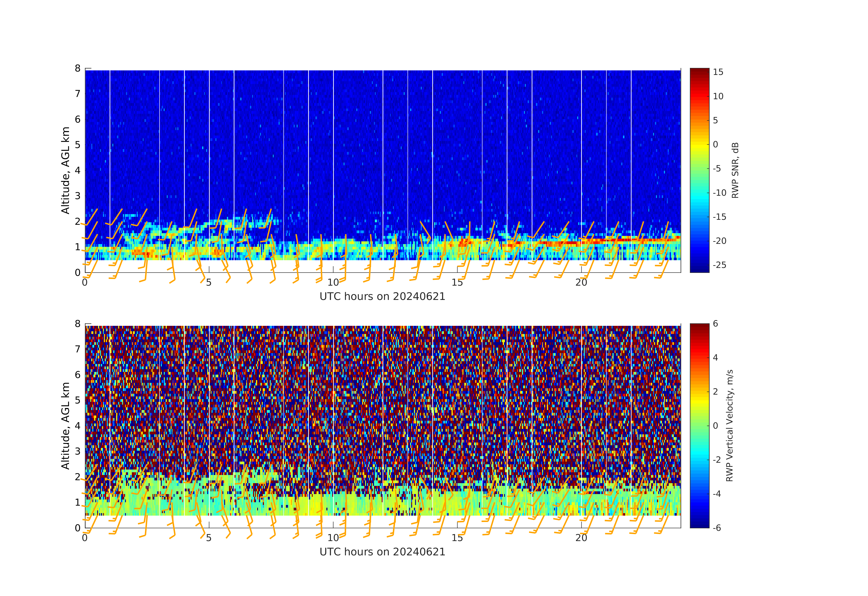Screen dimensions: 868x596
Task: Click y-axis tick 6 of top plot
Action: (x=78, y=119)
